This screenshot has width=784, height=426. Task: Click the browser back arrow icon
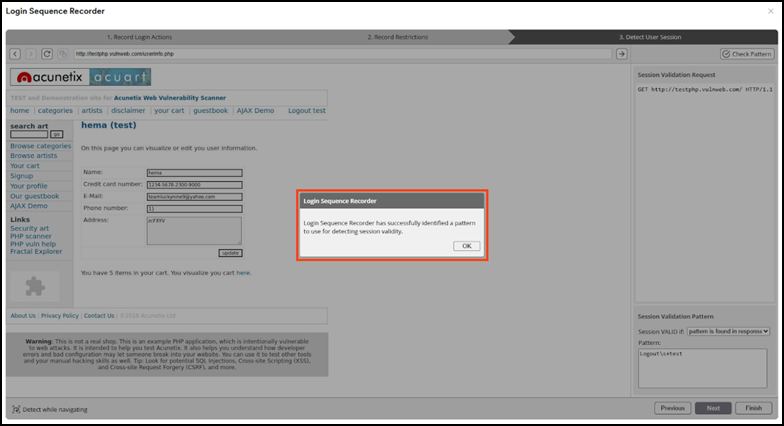click(16, 53)
